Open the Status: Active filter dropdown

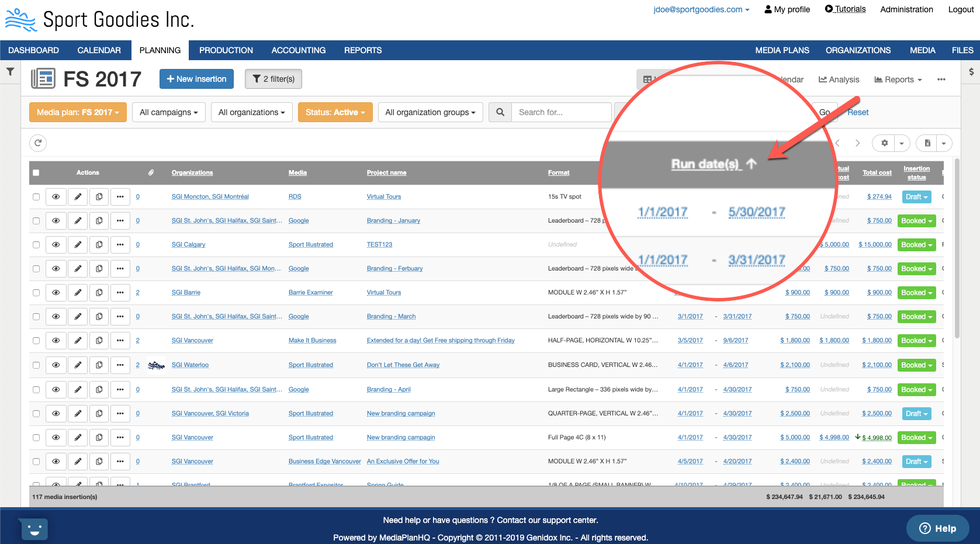tap(335, 112)
